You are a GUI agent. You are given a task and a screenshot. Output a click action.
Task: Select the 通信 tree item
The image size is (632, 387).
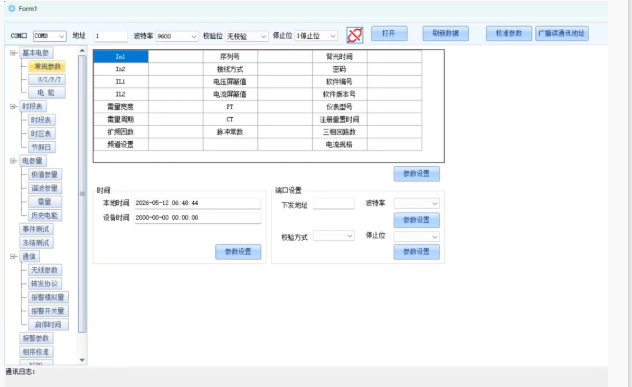pos(30,256)
